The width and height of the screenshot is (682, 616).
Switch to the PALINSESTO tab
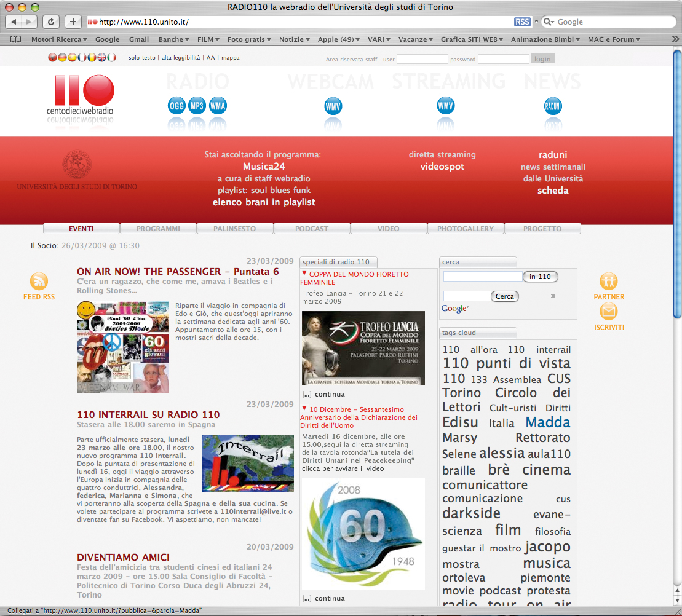pyautogui.click(x=235, y=228)
